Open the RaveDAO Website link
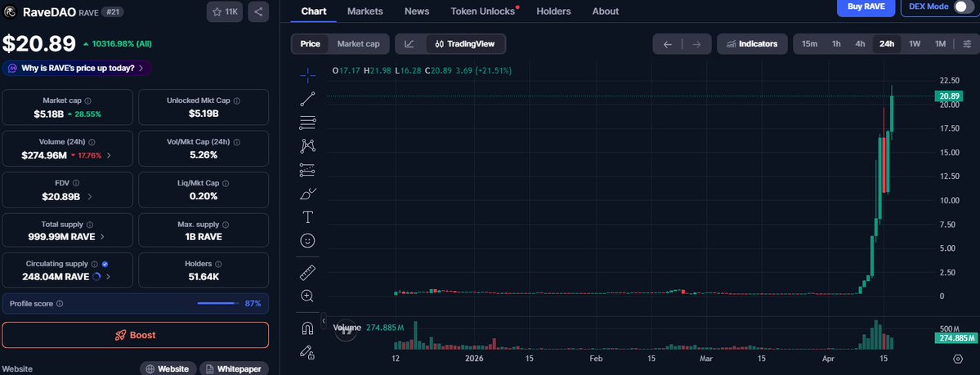Screen dimensions: 980x375 click(x=168, y=368)
